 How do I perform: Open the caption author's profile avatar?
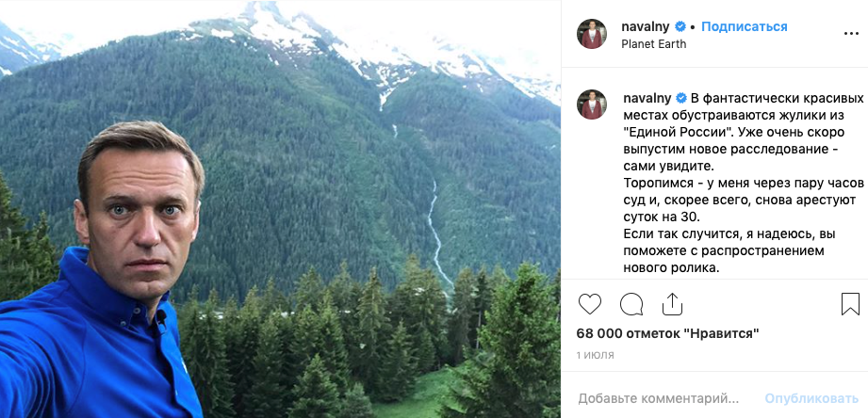pos(592,104)
